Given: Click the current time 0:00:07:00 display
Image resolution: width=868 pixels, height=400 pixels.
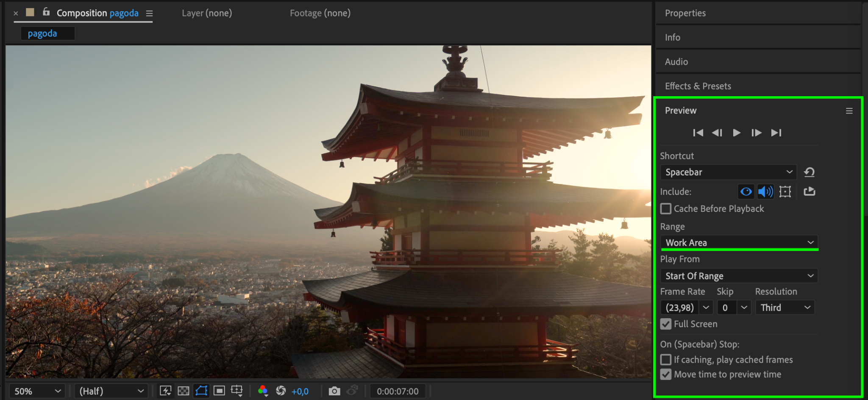Looking at the screenshot, I should pyautogui.click(x=398, y=391).
